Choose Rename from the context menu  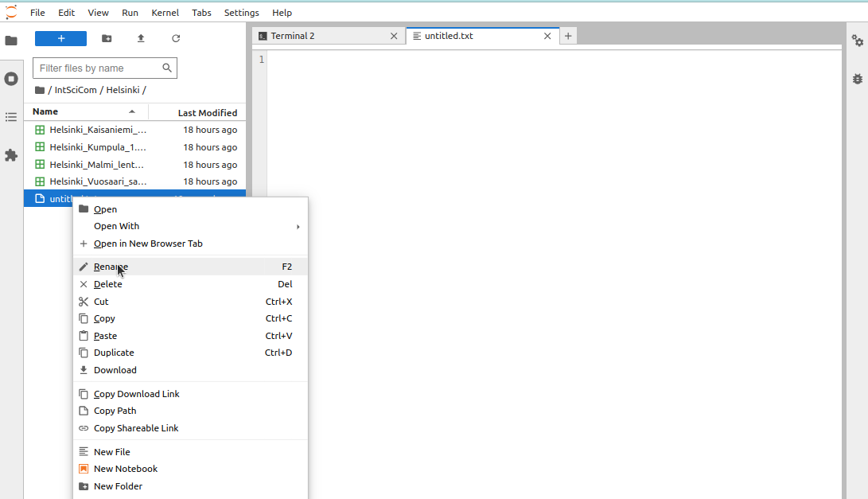(190, 267)
